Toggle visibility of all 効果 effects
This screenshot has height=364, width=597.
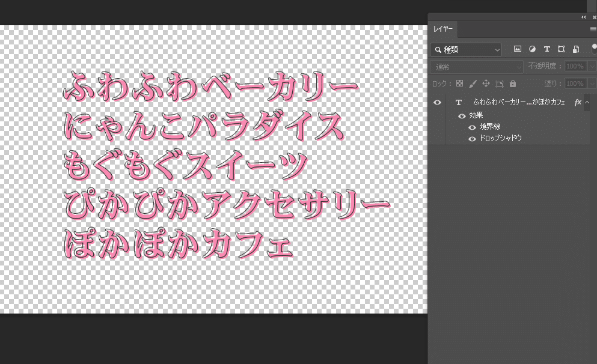[462, 116]
